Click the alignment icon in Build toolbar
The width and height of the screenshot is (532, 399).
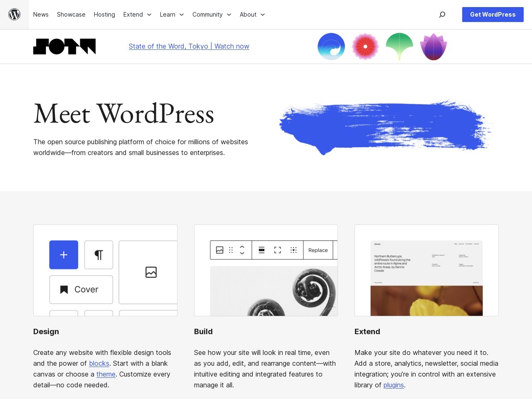click(261, 250)
